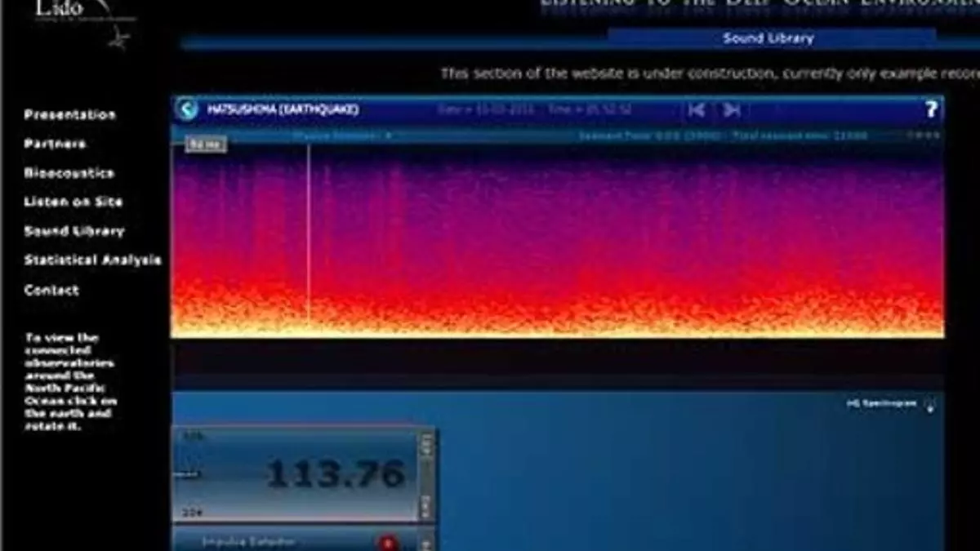980x551 pixels.
Task: Open Statistical Analysis page
Action: click(x=92, y=260)
